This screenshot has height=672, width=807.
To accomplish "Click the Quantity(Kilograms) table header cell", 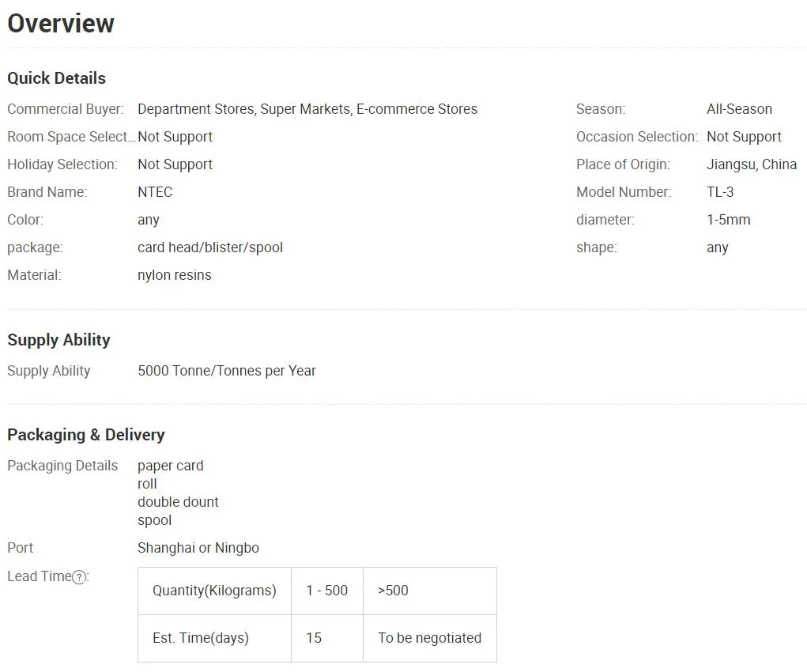I will click(x=214, y=591).
